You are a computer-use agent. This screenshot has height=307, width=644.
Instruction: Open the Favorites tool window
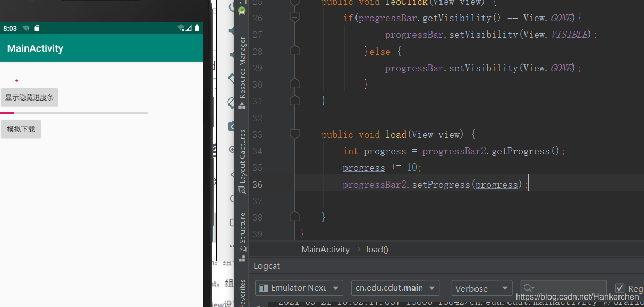pyautogui.click(x=242, y=292)
